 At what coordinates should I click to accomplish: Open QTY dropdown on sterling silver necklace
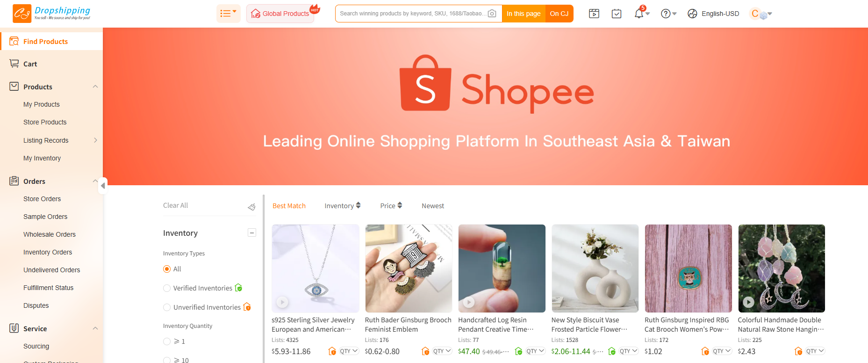[x=349, y=351]
